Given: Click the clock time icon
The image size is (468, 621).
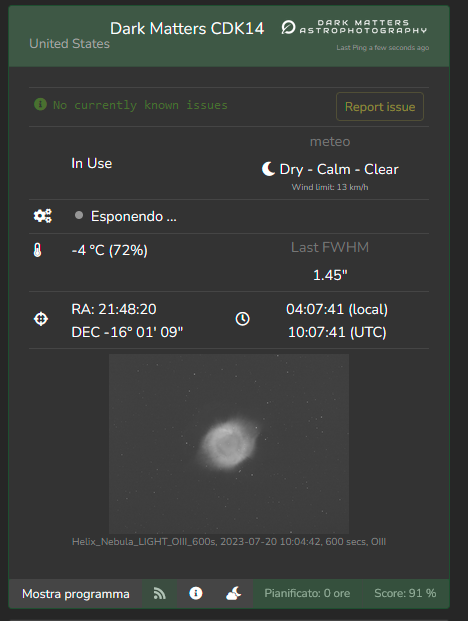Looking at the screenshot, I should 242,319.
